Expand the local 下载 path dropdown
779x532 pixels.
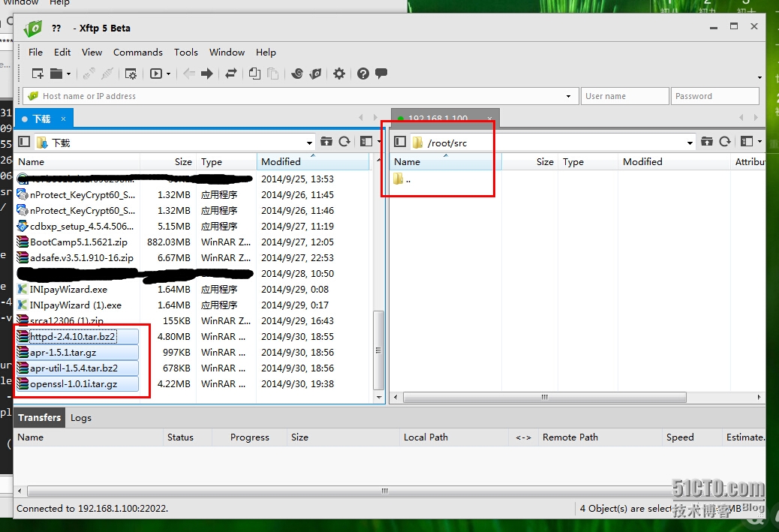pyautogui.click(x=309, y=143)
